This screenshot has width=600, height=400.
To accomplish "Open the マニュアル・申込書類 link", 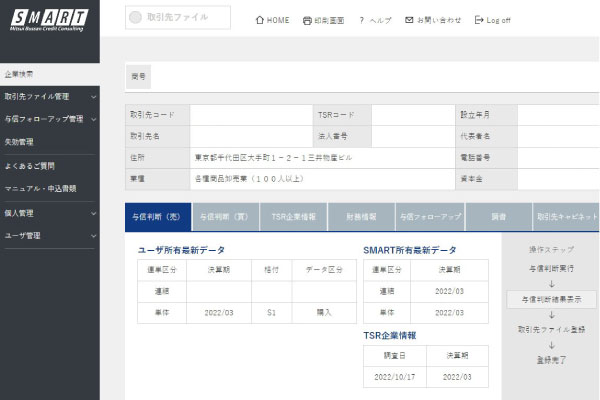I will pos(40,188).
